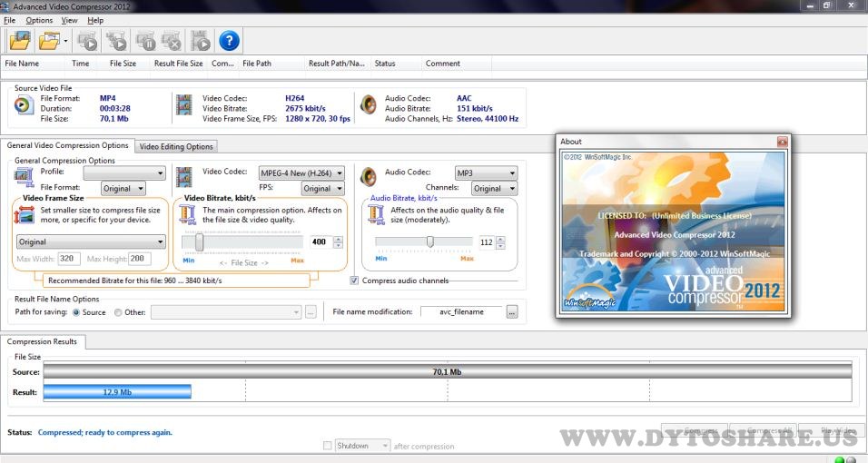868x463 pixels.
Task: Click the Compress All button at bottom
Action: 763,430
